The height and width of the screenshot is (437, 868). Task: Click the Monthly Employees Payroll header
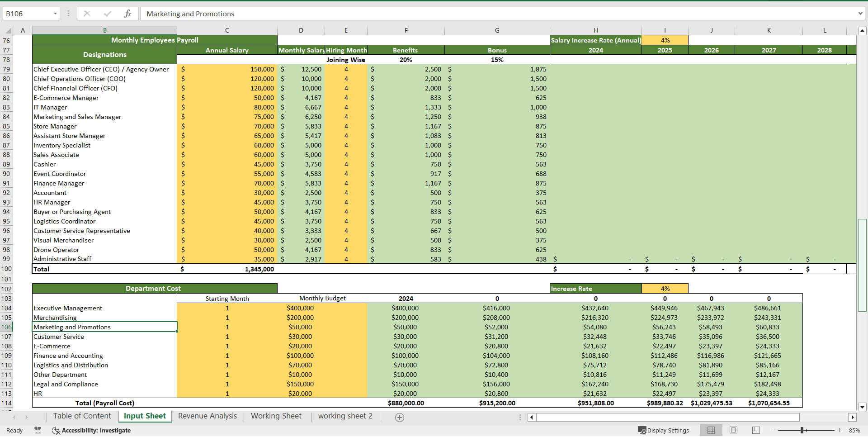pos(155,40)
